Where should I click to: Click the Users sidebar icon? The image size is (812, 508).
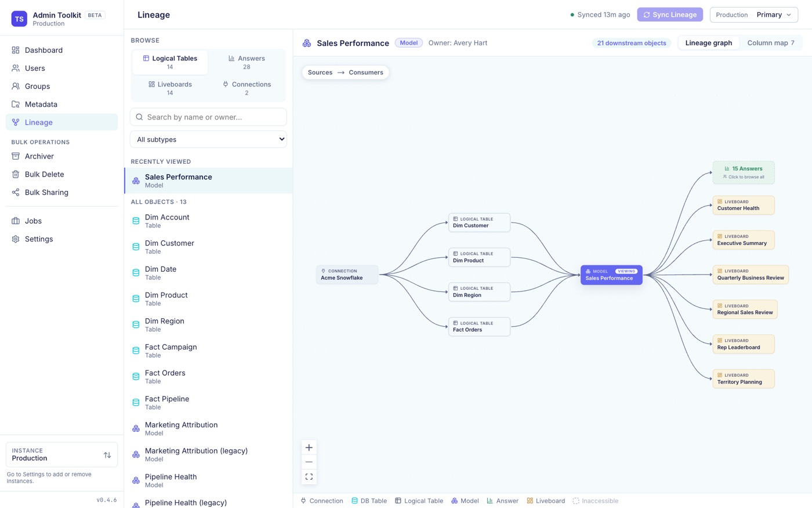tap(16, 68)
